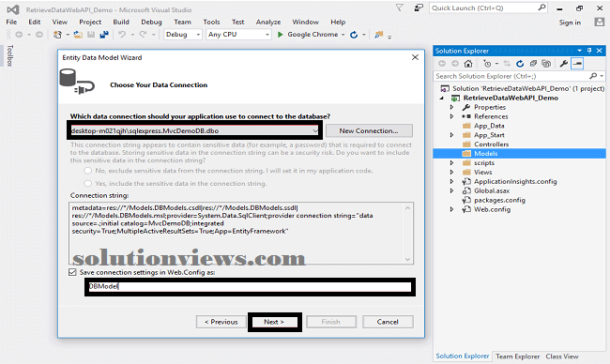
Task: Start debugging with the green play icon
Action: [x=280, y=35]
